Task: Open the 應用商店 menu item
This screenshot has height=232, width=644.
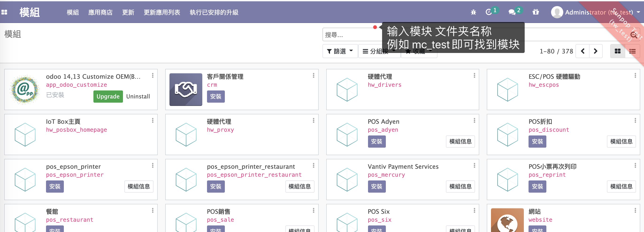Action: coord(100,12)
